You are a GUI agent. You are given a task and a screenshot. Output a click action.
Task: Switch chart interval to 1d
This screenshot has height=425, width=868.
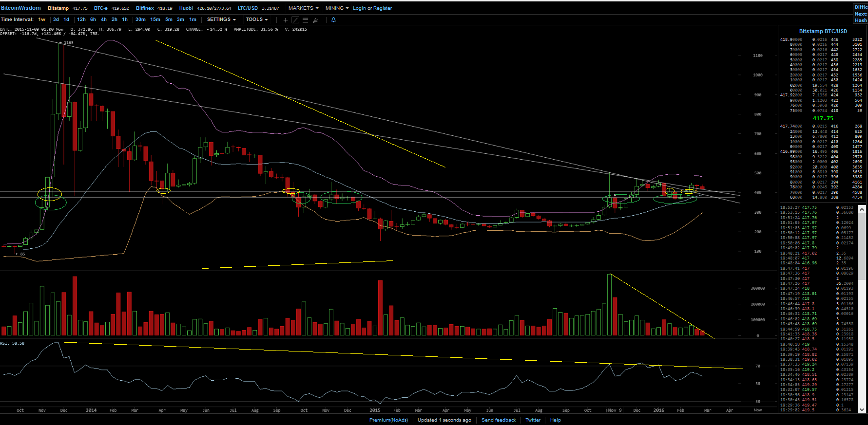coord(66,19)
